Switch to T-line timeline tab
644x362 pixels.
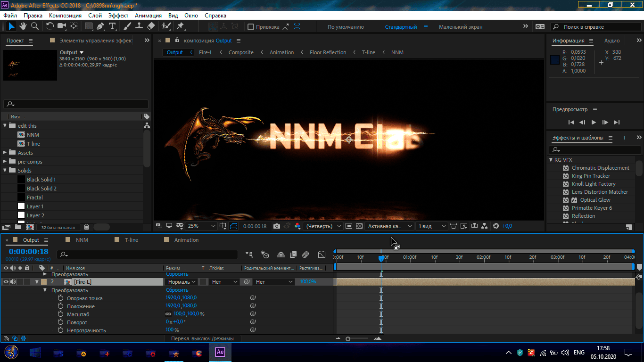click(132, 240)
